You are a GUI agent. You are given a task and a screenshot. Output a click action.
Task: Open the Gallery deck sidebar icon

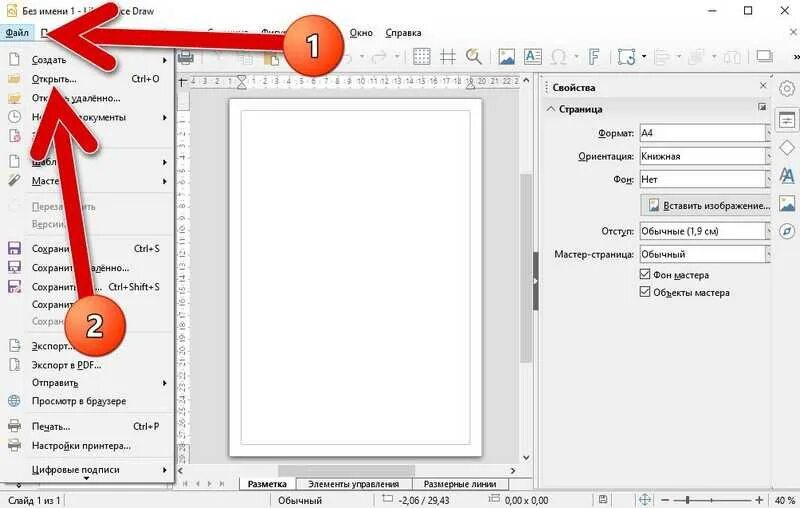pyautogui.click(x=787, y=204)
